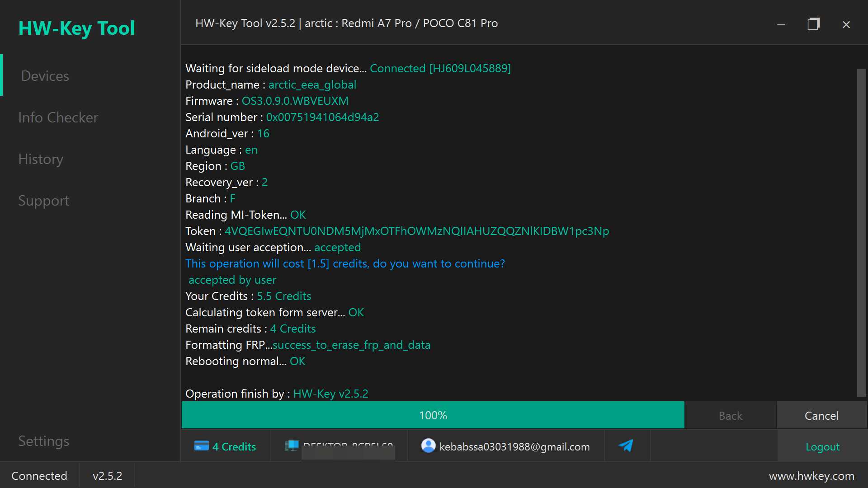Click the desktop computer icon
Screen dimensions: 868x488
click(x=292, y=446)
